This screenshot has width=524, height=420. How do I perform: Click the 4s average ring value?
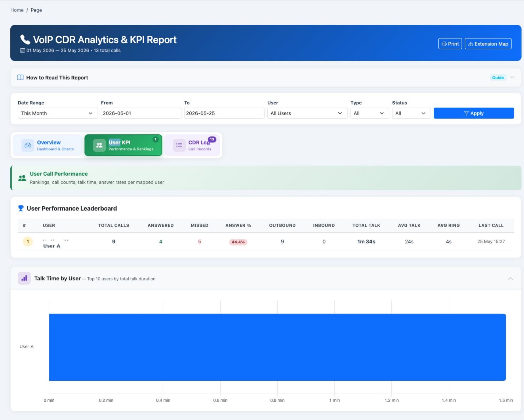448,242
